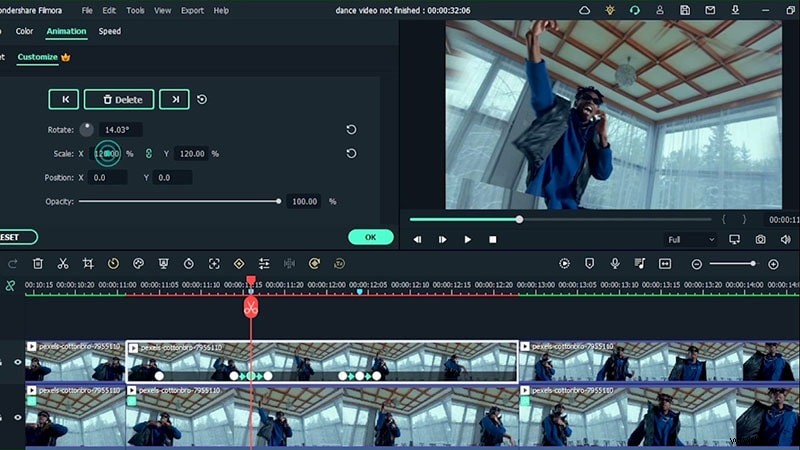Image resolution: width=800 pixels, height=450 pixels.
Task: Click the Keyframe diamond icon
Action: 239,264
